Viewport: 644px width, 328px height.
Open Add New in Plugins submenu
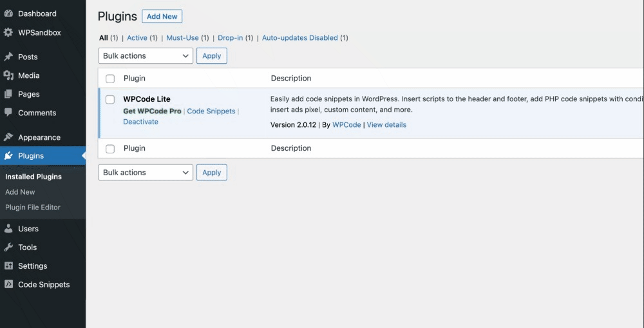coord(20,192)
